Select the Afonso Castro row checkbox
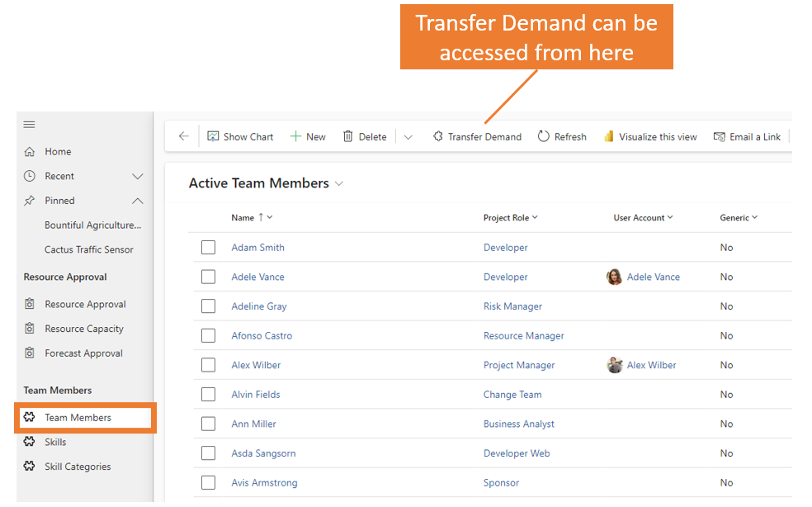 (208, 336)
